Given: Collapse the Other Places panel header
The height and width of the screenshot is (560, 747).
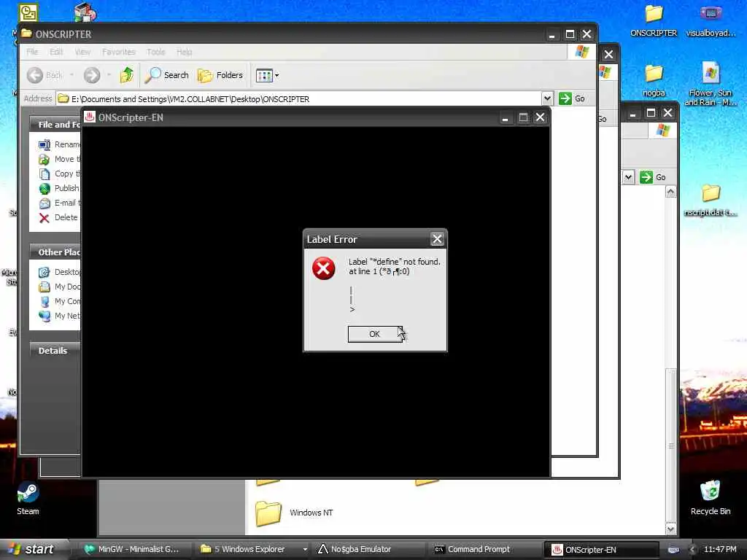Looking at the screenshot, I should [x=55, y=252].
